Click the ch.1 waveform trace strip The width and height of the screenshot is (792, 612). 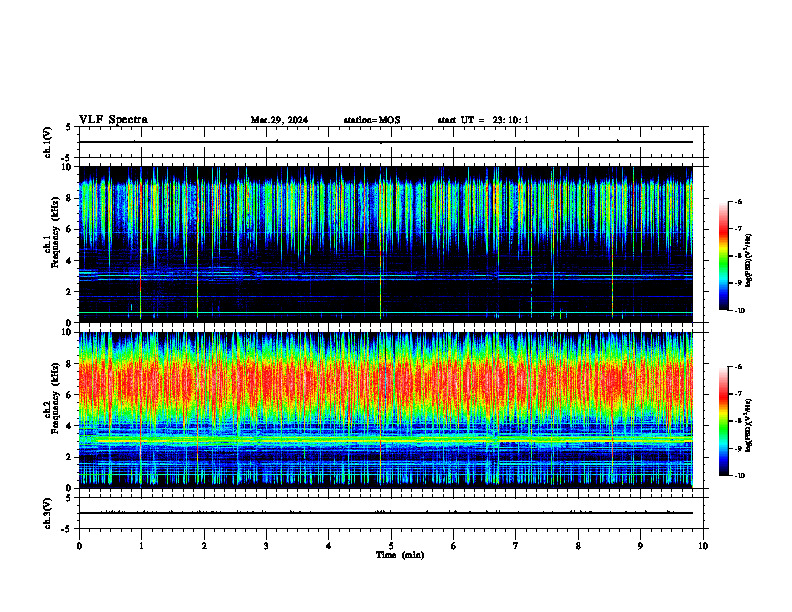point(386,142)
